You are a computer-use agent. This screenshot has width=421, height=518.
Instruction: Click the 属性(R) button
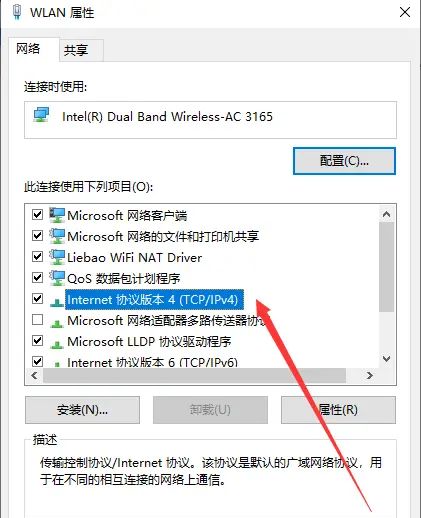(x=338, y=410)
